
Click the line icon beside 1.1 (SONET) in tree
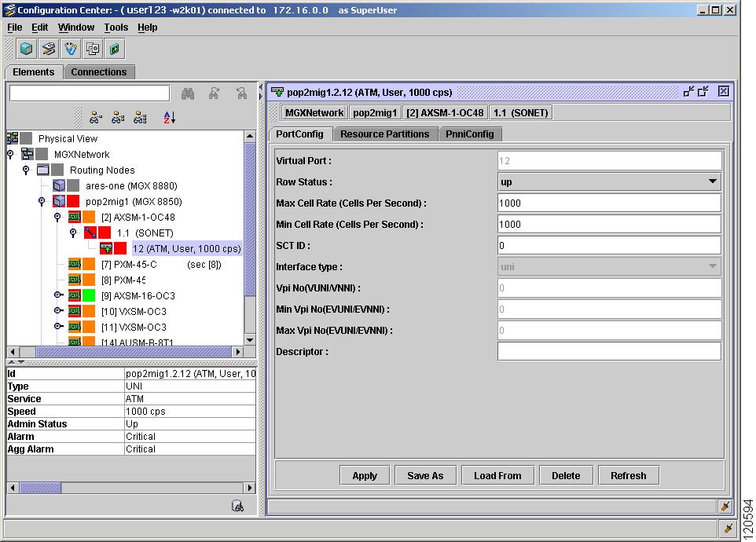pos(90,233)
